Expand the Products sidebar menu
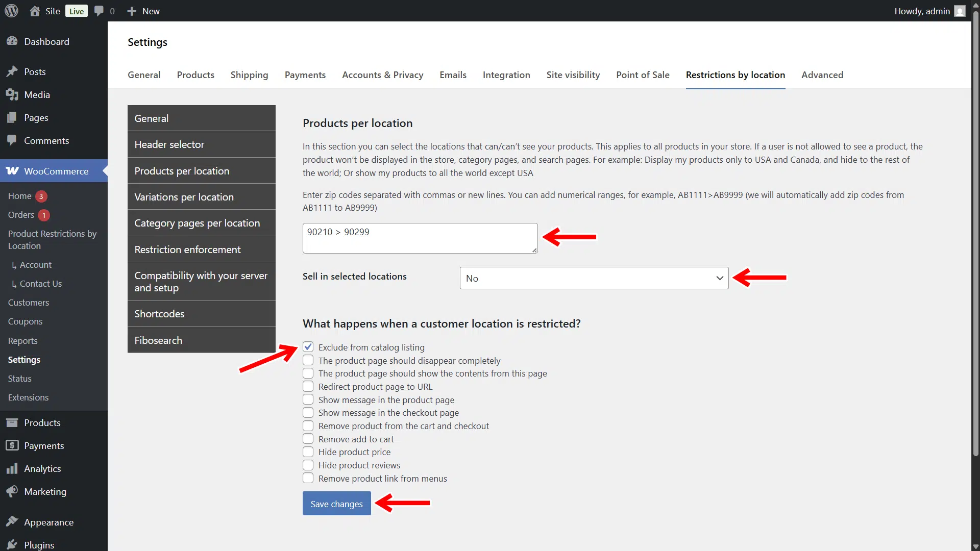Image resolution: width=980 pixels, height=551 pixels. pyautogui.click(x=42, y=422)
